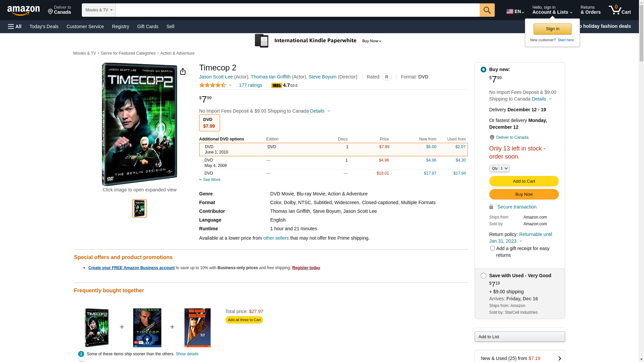Click into the search input field
Screen dimensions: 644x362
coord(297,10)
